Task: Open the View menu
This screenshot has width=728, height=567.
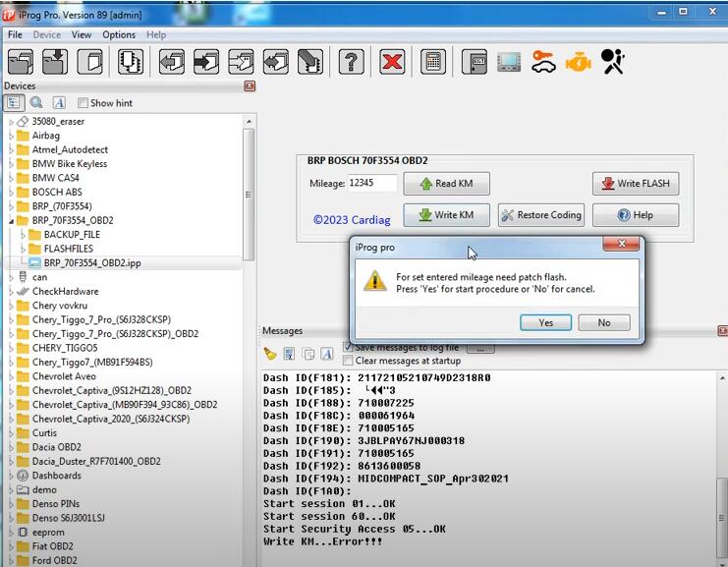Action: pyautogui.click(x=82, y=34)
